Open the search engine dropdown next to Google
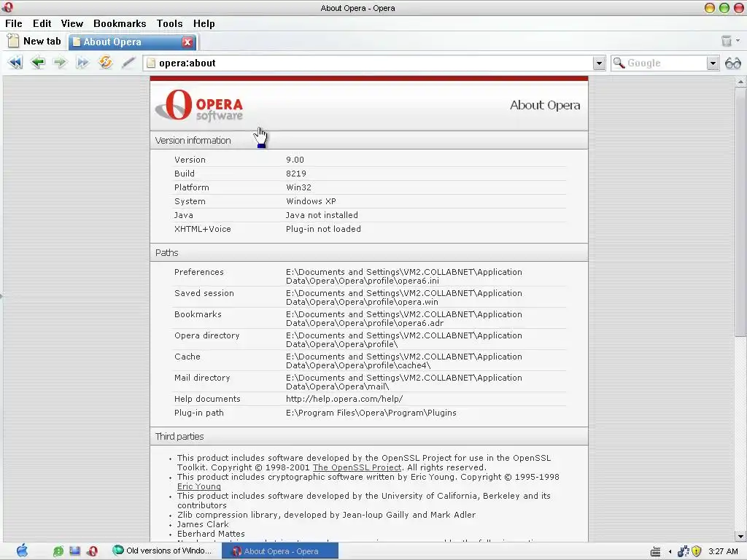Viewport: 747px width, 560px height. pyautogui.click(x=713, y=63)
